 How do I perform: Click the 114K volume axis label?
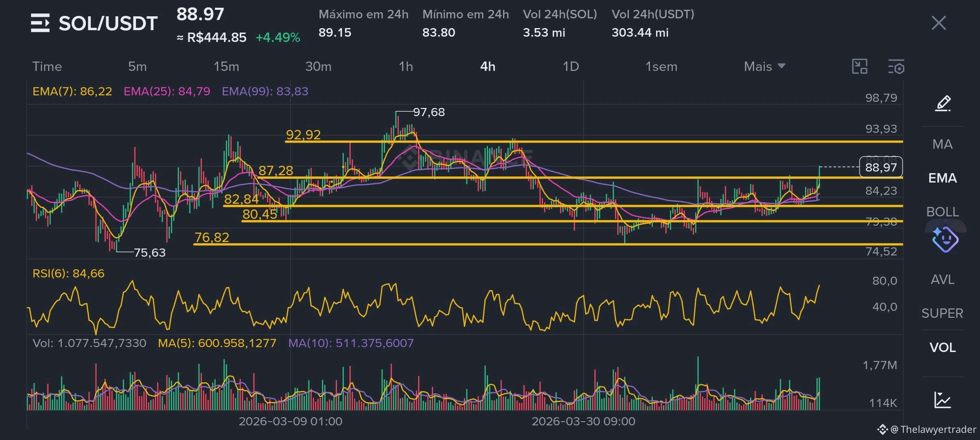click(883, 403)
